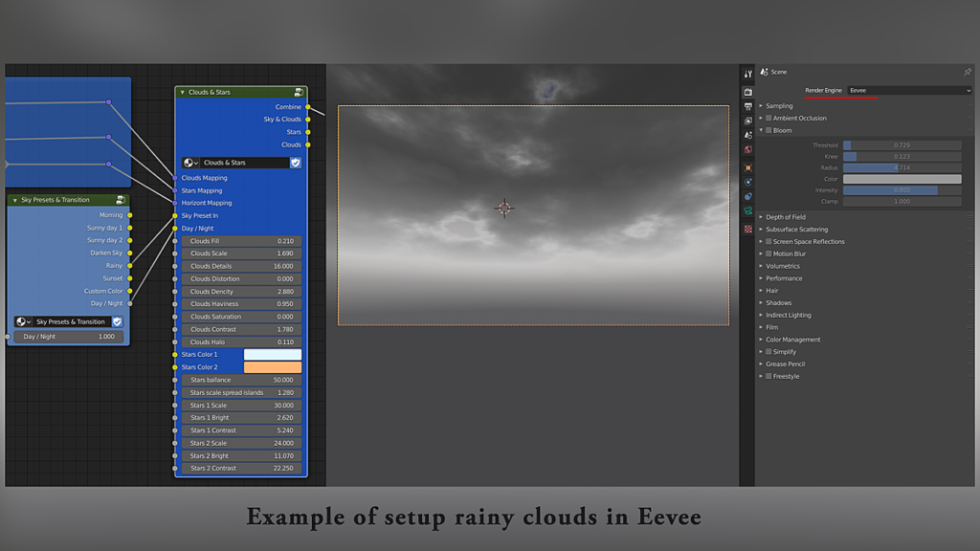Enable the Bloom checkbox

768,130
